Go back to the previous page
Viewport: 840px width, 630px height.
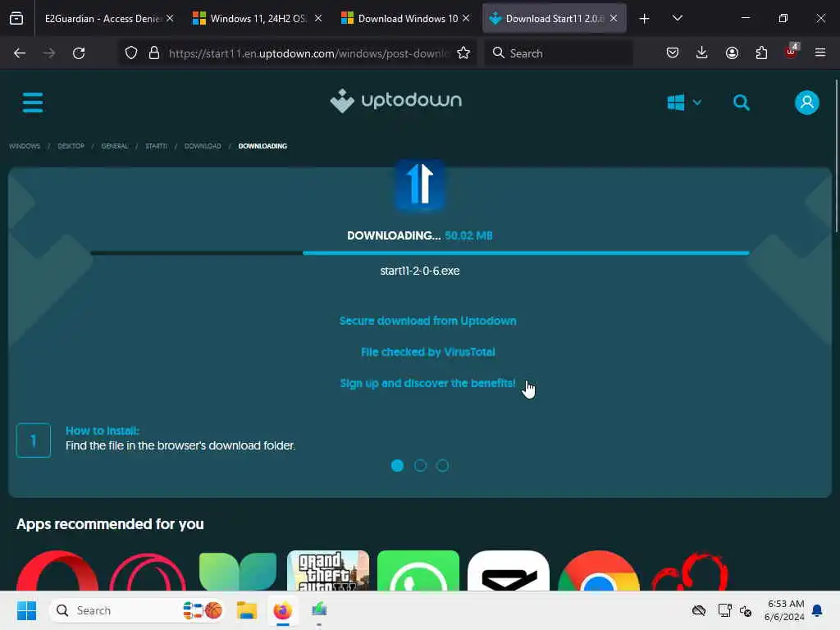tap(20, 53)
